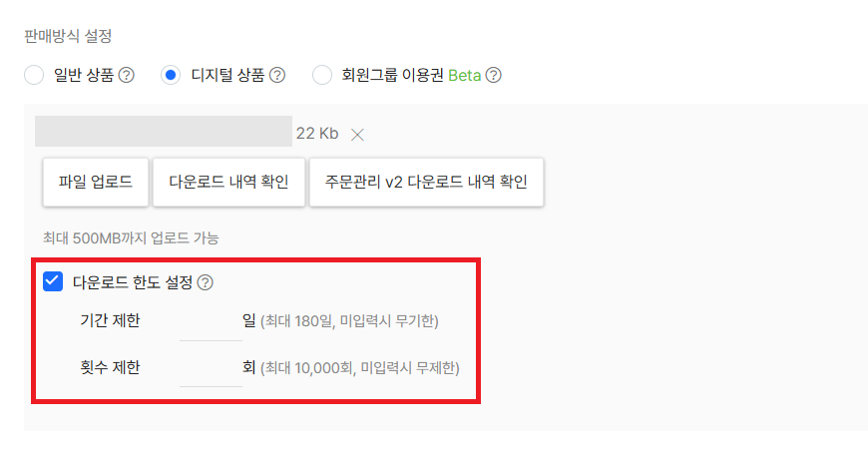Click the question mark beside 다운로드 한도 설정
Viewport: 868px width, 450px height.
coord(206,282)
